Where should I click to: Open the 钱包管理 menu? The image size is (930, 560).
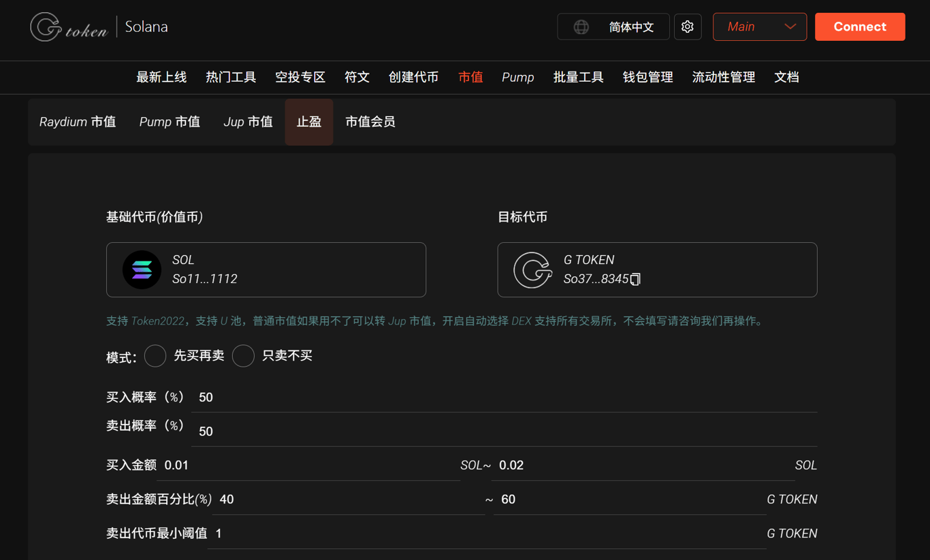click(x=647, y=78)
